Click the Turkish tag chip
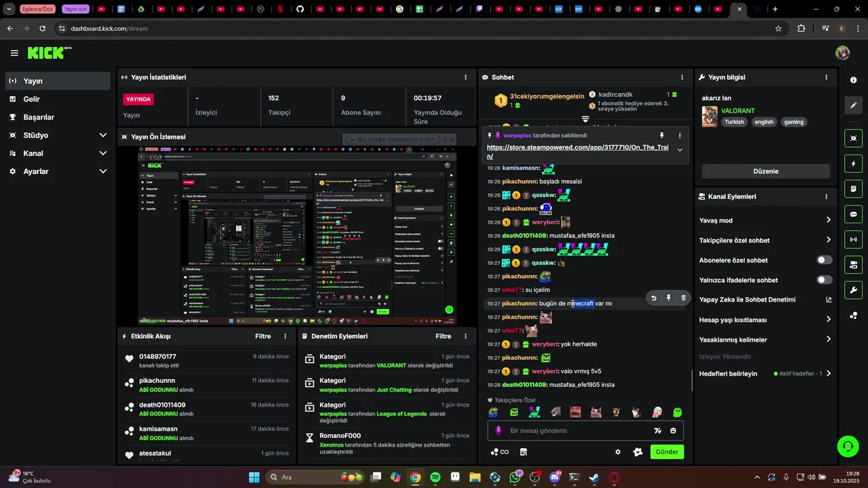This screenshot has width=868, height=488. click(734, 122)
